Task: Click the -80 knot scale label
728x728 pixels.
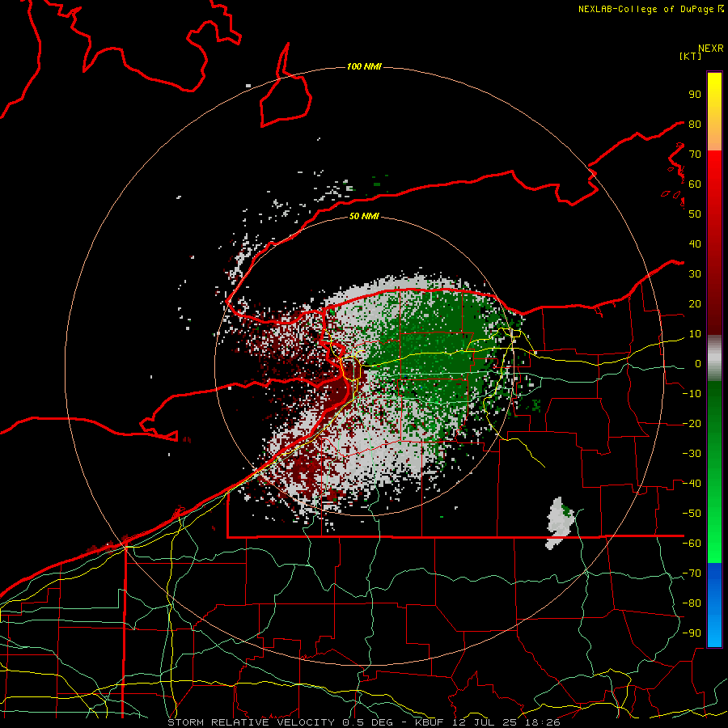Action: pos(692,603)
